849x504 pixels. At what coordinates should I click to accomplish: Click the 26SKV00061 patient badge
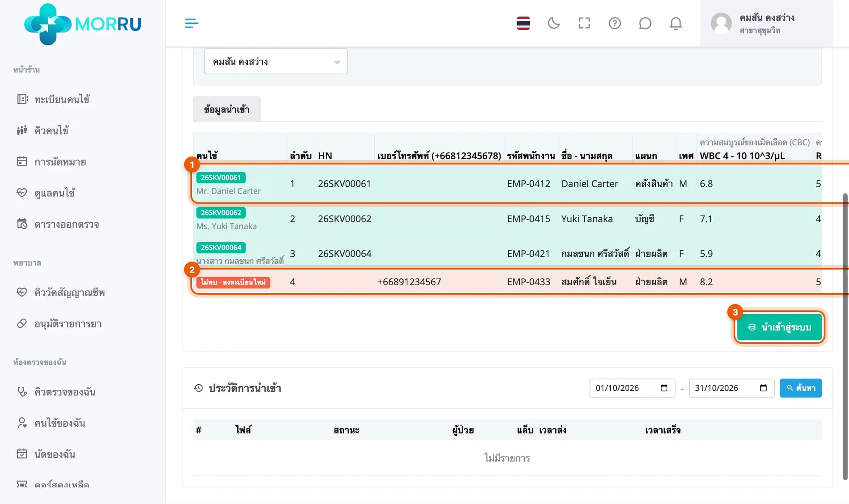[x=221, y=177]
